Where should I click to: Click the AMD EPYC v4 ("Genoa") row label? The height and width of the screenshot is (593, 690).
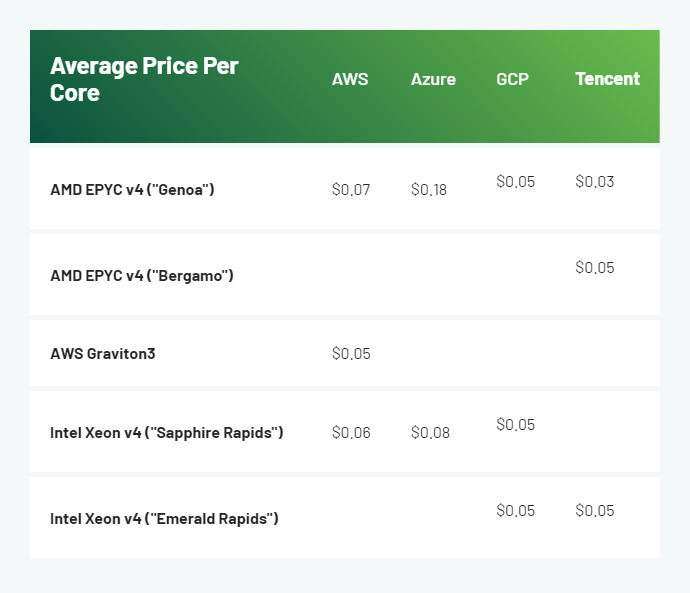tap(132, 190)
